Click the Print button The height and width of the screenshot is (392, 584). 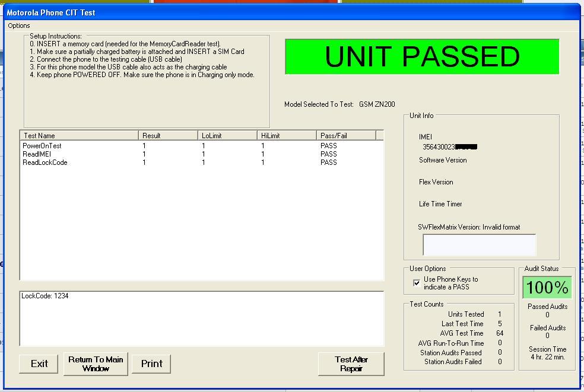(x=151, y=364)
